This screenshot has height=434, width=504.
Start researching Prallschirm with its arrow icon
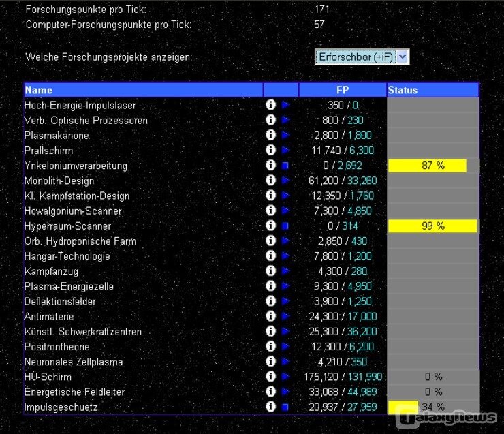pyautogui.click(x=285, y=151)
